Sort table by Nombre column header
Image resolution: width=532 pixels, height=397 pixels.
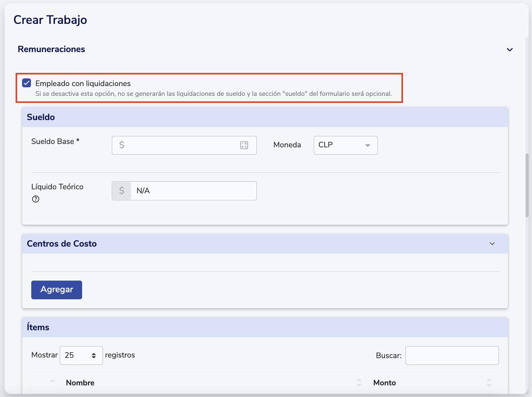(80, 383)
